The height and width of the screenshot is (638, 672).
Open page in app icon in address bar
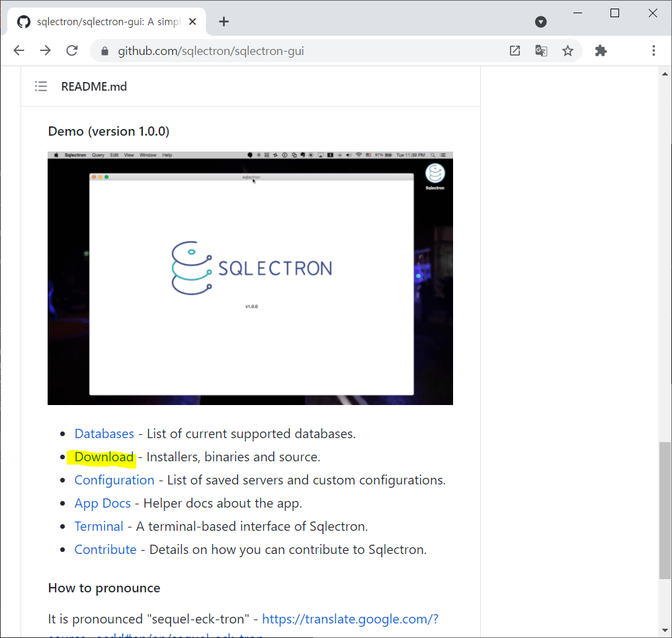tap(515, 50)
